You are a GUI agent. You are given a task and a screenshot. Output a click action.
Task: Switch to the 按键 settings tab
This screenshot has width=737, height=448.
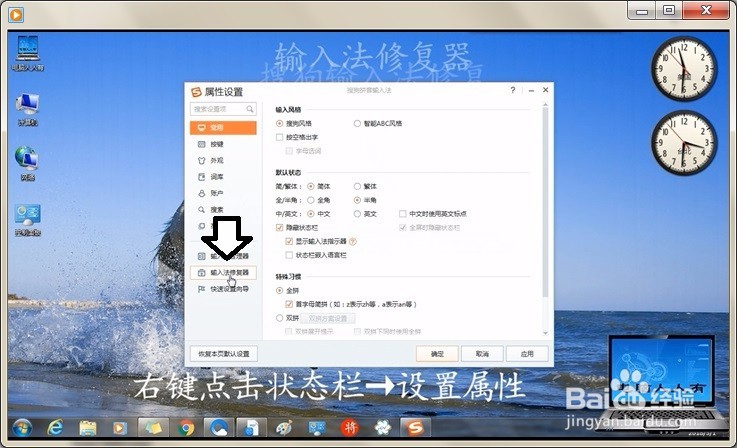223,144
